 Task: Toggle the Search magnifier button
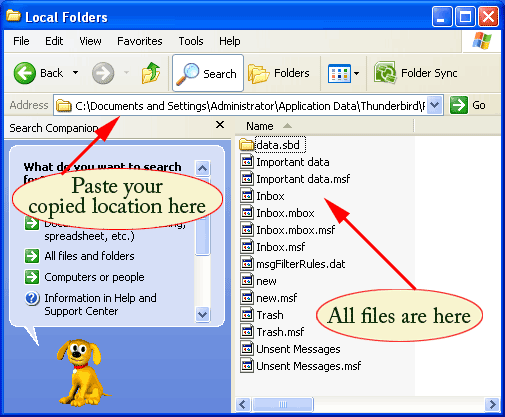(x=208, y=73)
